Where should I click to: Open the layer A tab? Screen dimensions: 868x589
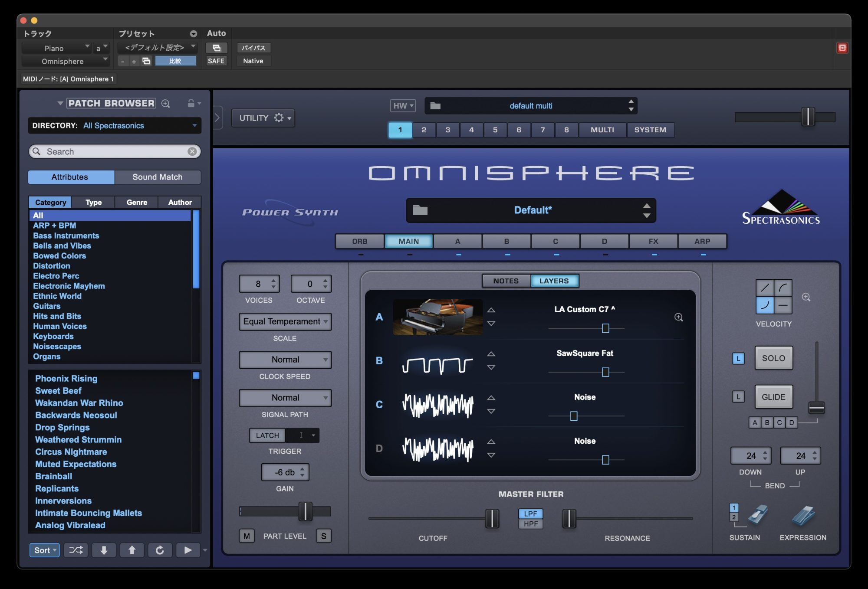457,241
